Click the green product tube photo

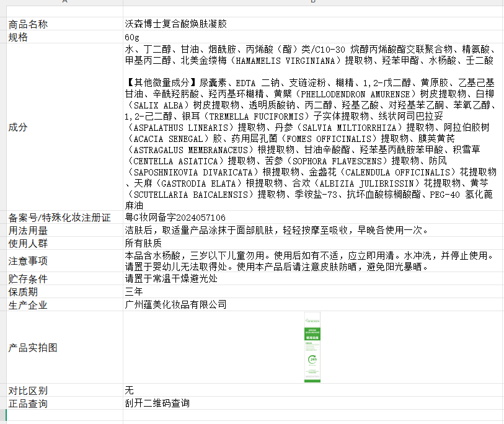coord(312,347)
